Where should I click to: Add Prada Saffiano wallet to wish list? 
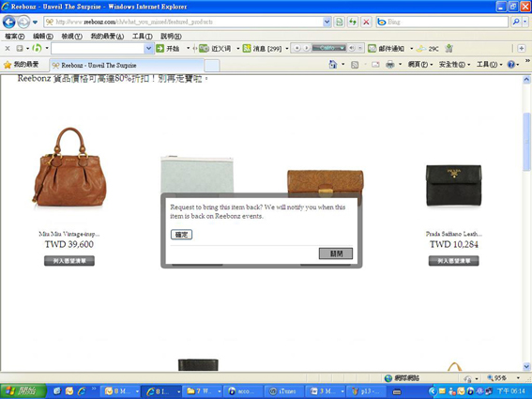453,261
